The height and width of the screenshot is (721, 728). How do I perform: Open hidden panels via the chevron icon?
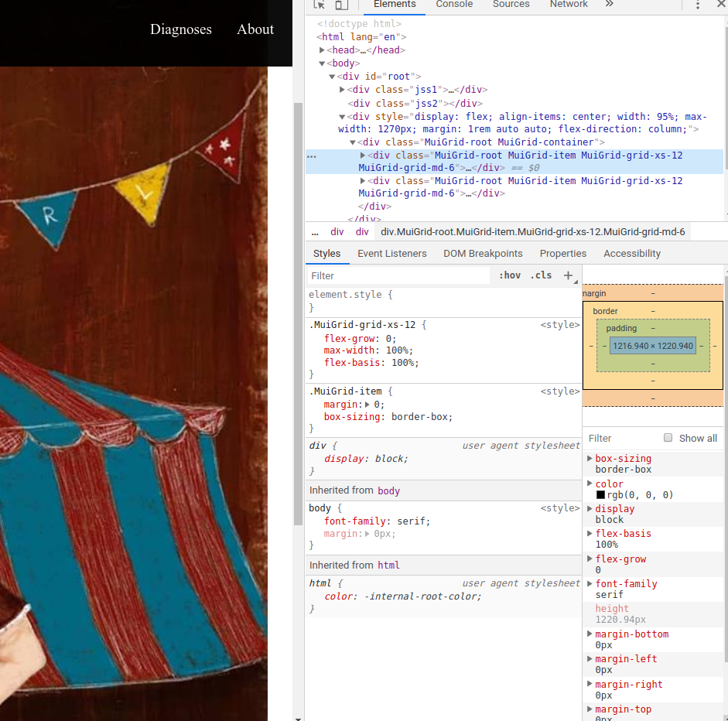(608, 5)
